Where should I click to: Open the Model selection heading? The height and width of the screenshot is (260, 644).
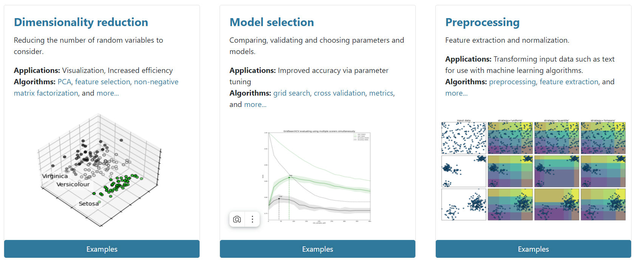[272, 22]
